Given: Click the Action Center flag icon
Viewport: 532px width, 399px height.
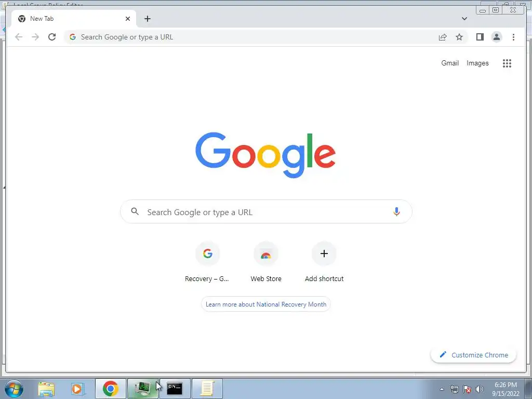Looking at the screenshot, I should [467, 389].
